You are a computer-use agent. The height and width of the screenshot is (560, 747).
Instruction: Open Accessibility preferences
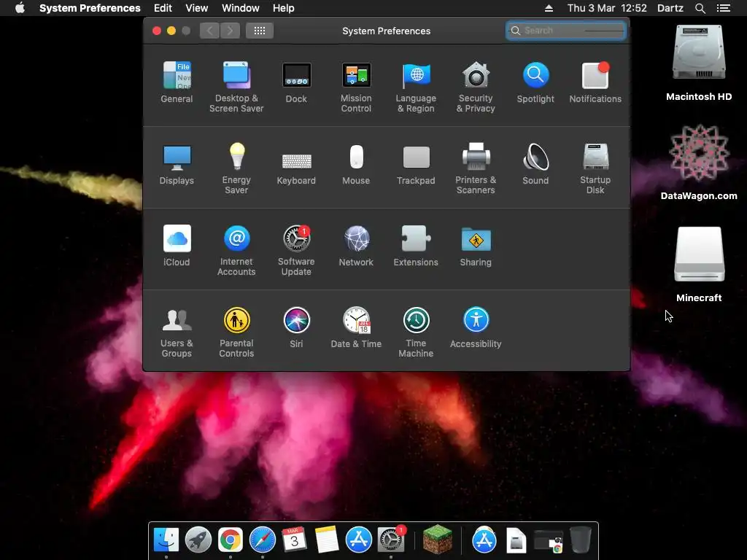pos(476,327)
